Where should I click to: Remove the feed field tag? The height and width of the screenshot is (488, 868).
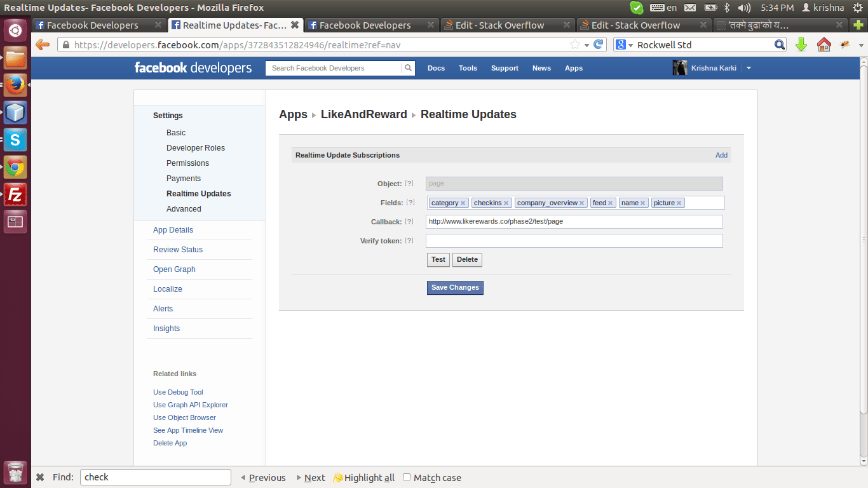coord(611,203)
